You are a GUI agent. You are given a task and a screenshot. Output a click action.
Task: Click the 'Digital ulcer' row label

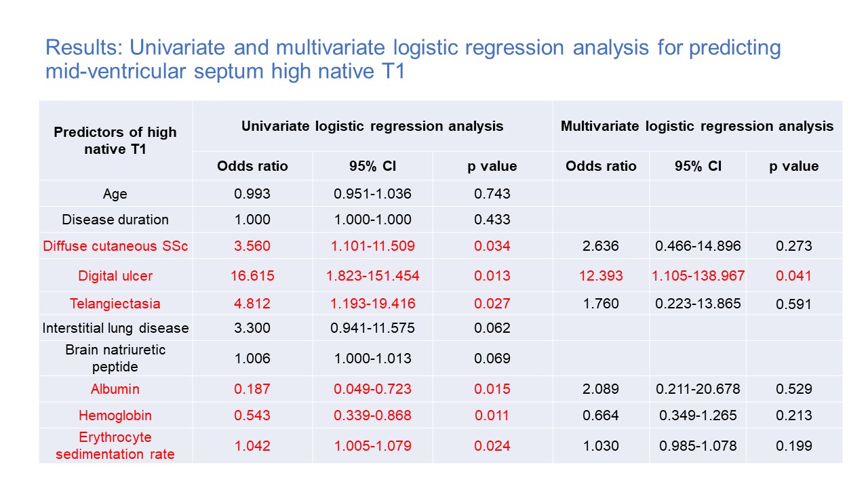[x=115, y=276]
